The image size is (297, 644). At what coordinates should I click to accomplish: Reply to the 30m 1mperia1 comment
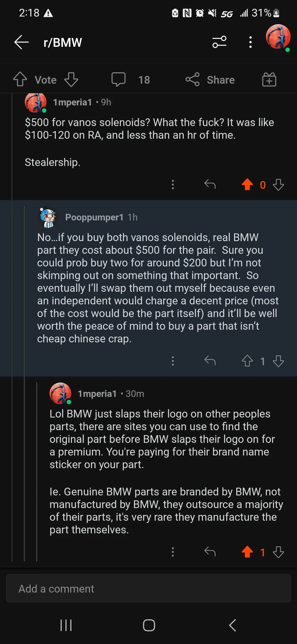(210, 552)
